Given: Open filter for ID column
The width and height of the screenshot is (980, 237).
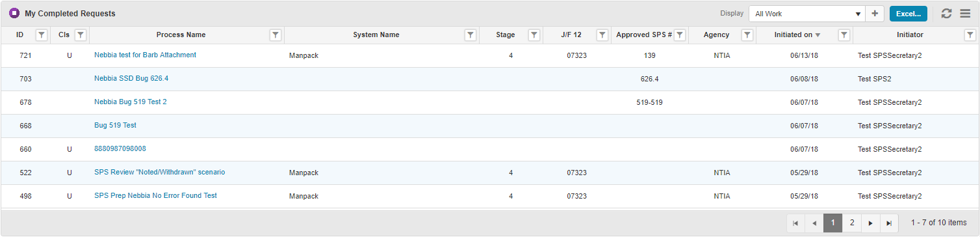Looking at the screenshot, I should (x=41, y=35).
